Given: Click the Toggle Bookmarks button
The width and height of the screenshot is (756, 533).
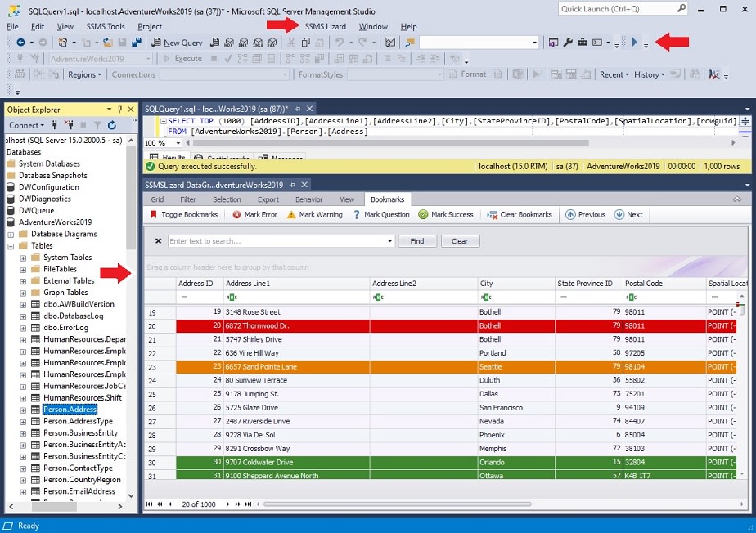Looking at the screenshot, I should 184,215.
